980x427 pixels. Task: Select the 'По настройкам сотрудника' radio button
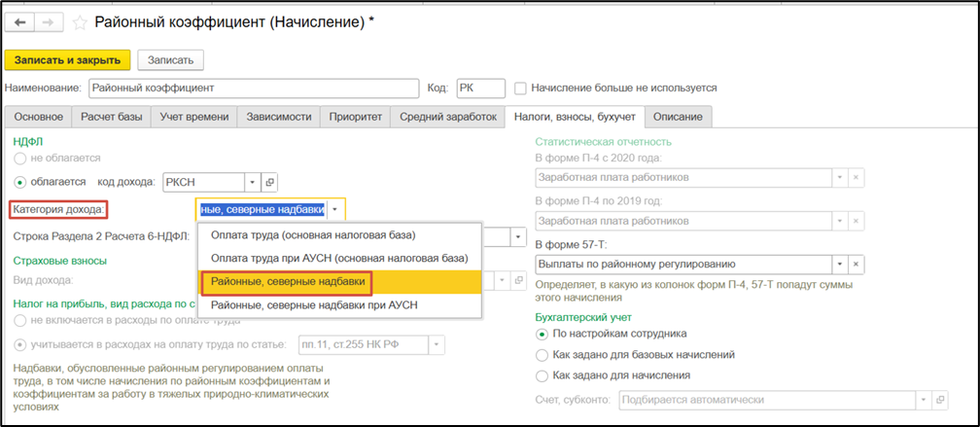click(542, 334)
